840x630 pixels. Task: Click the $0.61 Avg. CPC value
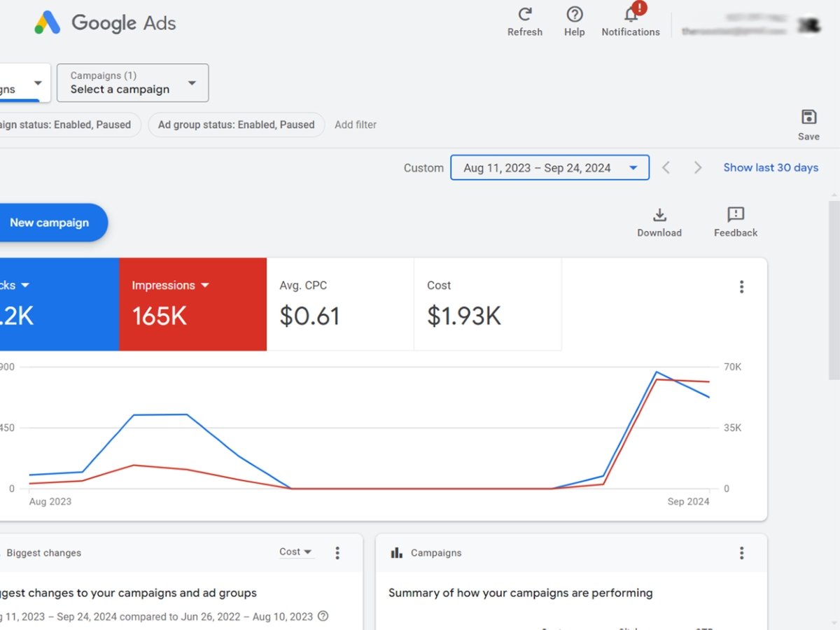coord(309,316)
